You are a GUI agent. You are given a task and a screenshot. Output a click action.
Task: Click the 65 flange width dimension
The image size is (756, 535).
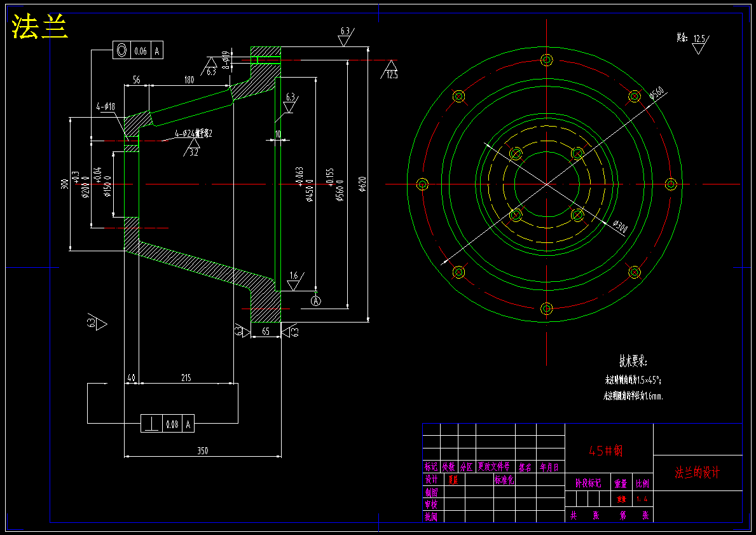pos(266,331)
